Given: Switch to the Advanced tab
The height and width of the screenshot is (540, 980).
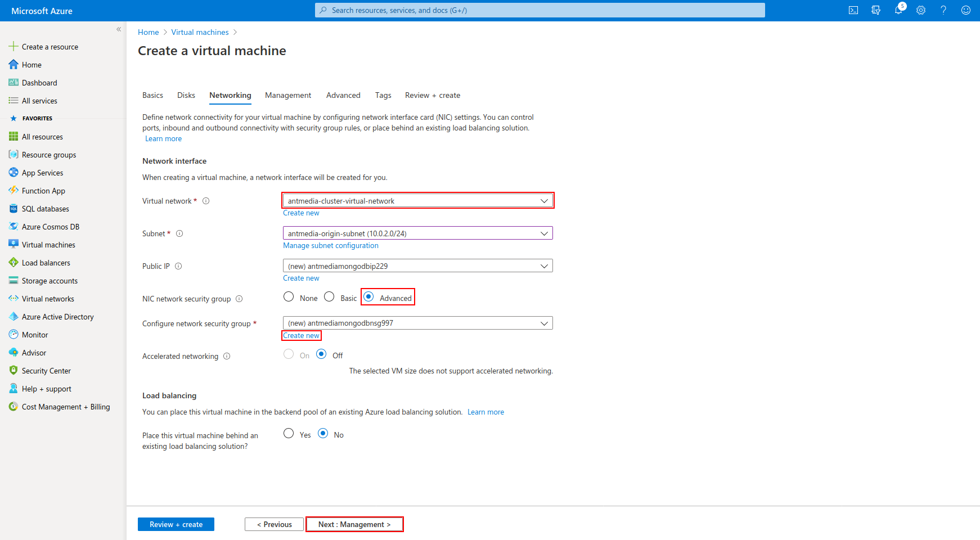Looking at the screenshot, I should click(343, 95).
